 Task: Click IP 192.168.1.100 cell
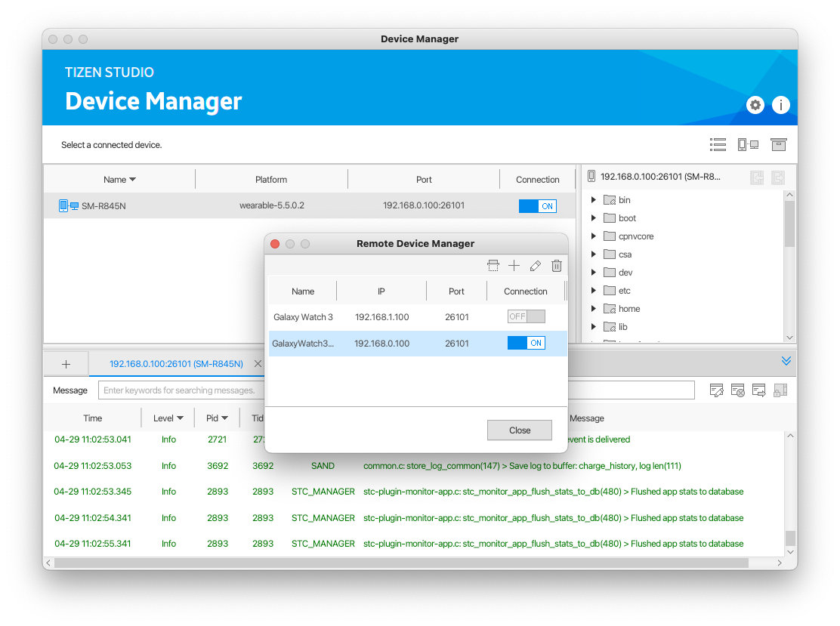point(382,317)
